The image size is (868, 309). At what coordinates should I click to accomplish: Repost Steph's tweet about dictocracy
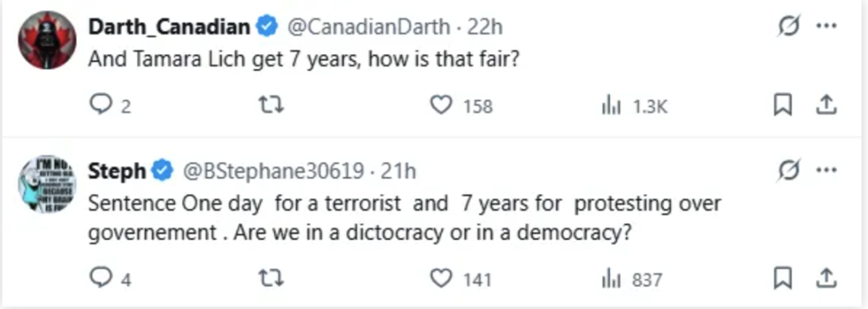[272, 278]
